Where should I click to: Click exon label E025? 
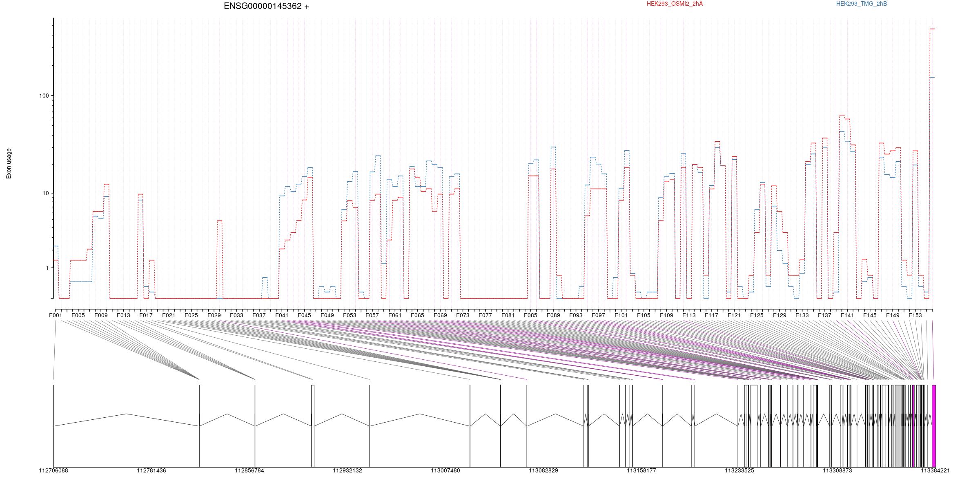pyautogui.click(x=191, y=315)
